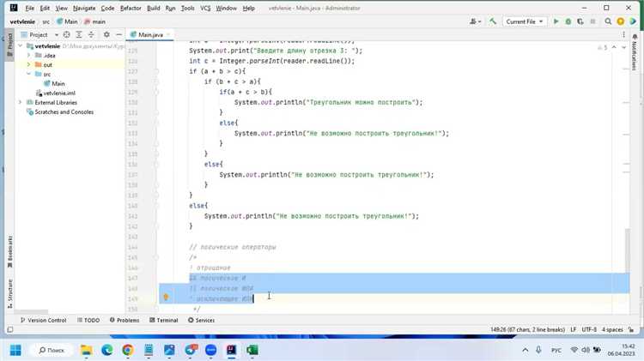Open Excel from the taskbar
The height and width of the screenshot is (361, 644).
click(252, 350)
